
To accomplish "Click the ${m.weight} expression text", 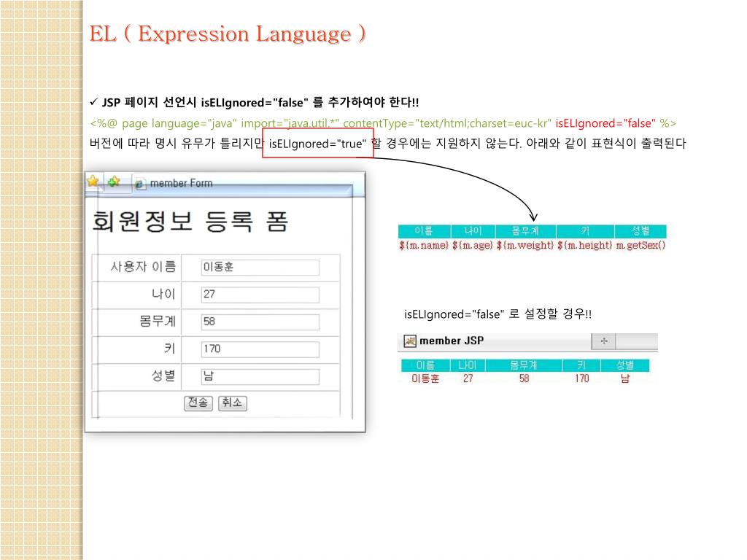I will pyautogui.click(x=525, y=245).
